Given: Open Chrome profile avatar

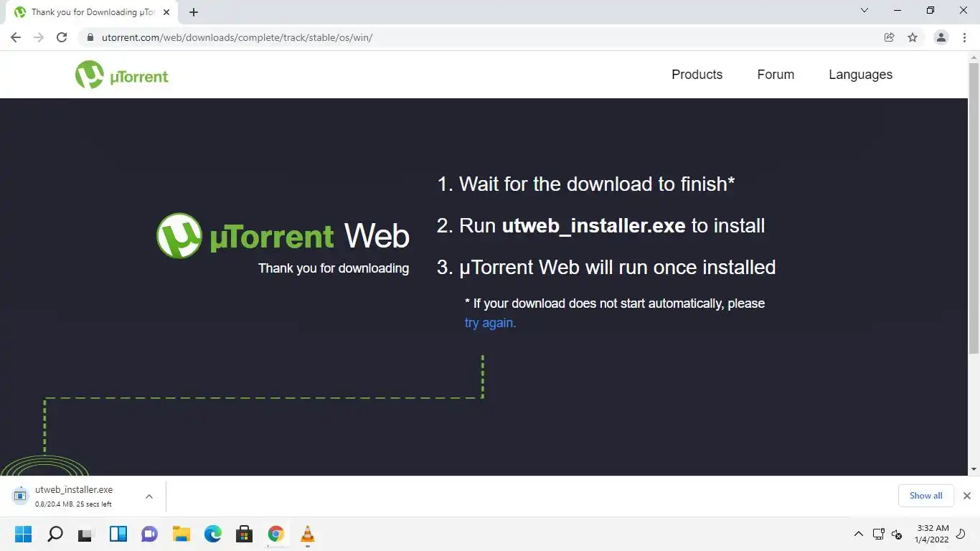Looking at the screenshot, I should (x=941, y=37).
